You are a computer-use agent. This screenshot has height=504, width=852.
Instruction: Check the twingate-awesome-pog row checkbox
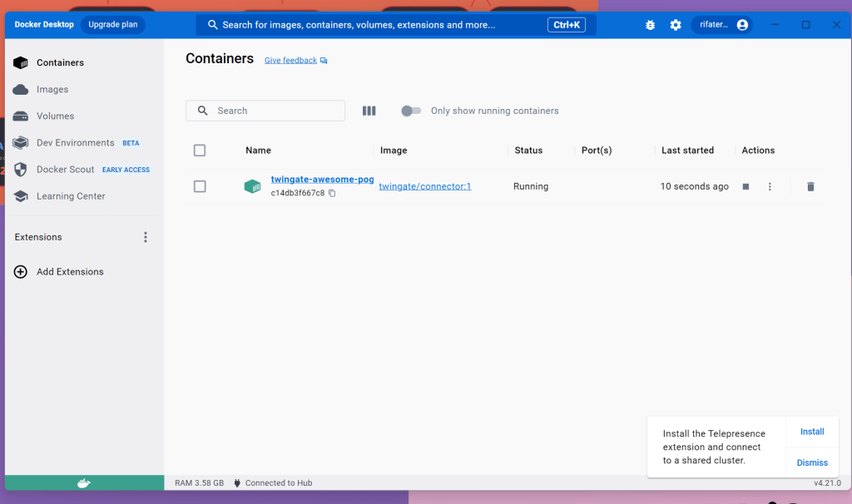click(200, 186)
